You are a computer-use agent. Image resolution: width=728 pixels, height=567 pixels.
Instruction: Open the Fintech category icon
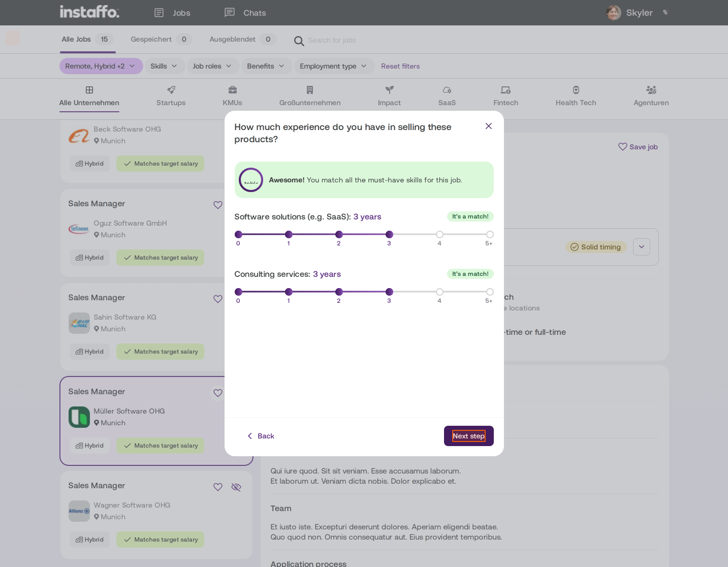point(506,90)
